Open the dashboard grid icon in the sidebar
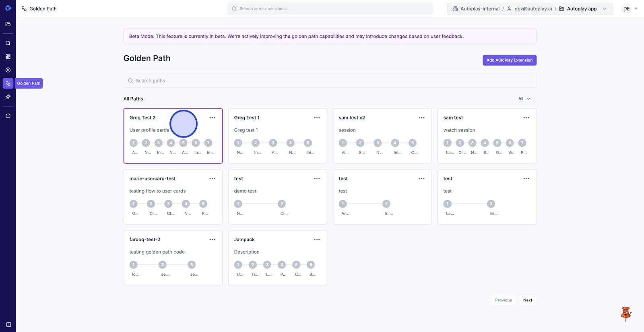 coord(8,57)
